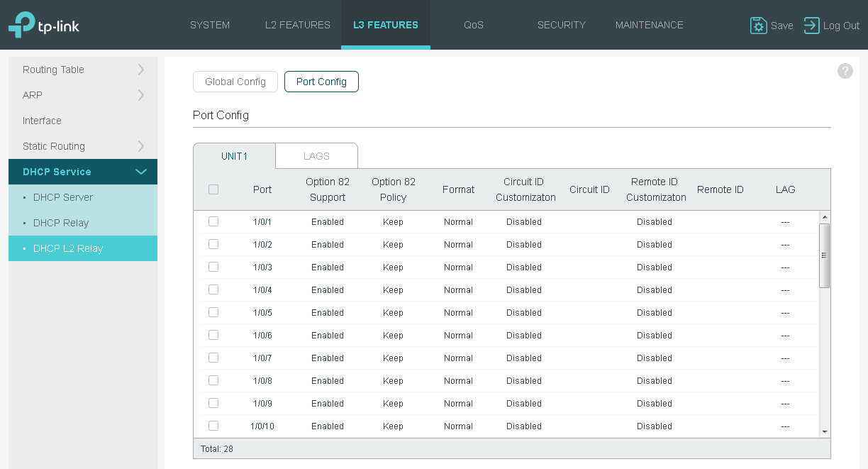The width and height of the screenshot is (868, 469).
Task: Click Normal in the 1/0/9 row
Action: 458,404
